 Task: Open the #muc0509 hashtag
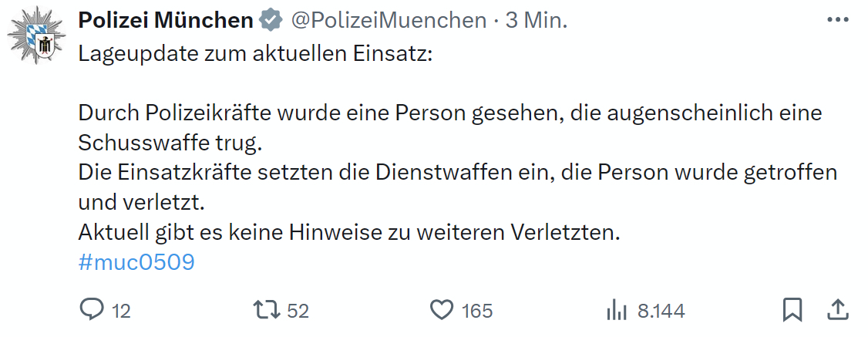[136, 262]
